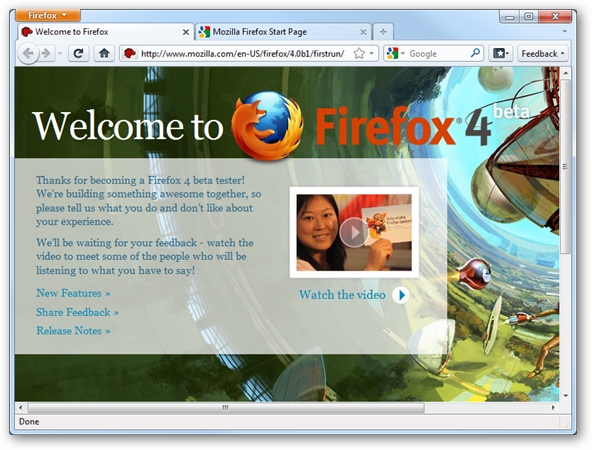Viewport: 592px width, 450px height.
Task: Click the magnifier search button
Action: click(x=475, y=53)
